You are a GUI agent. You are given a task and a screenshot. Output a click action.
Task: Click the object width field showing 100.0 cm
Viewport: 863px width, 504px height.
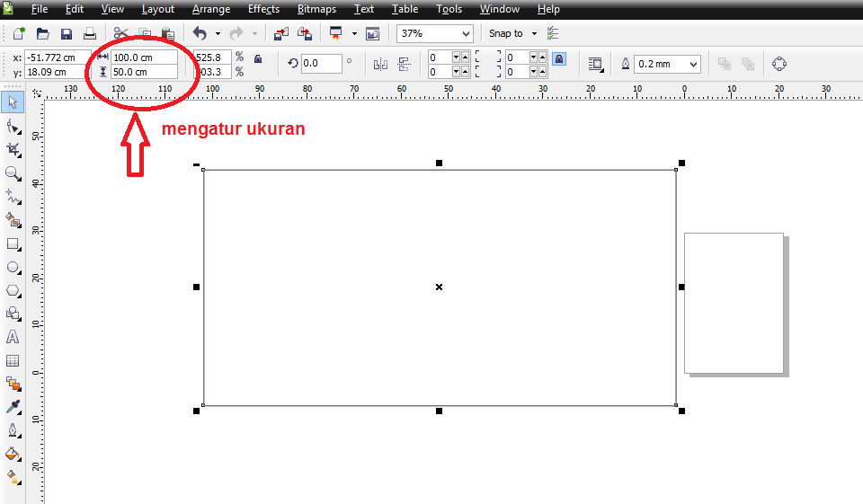[x=143, y=57]
